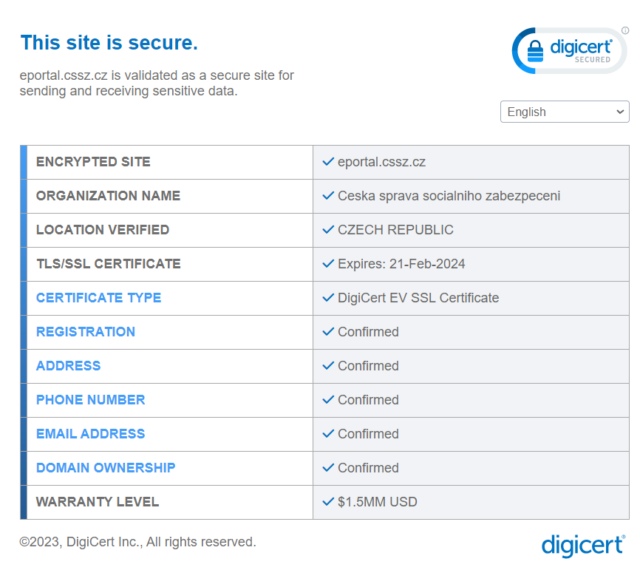
Task: Click the checkmark beside $1.5MM USD
Action: pos(328,502)
